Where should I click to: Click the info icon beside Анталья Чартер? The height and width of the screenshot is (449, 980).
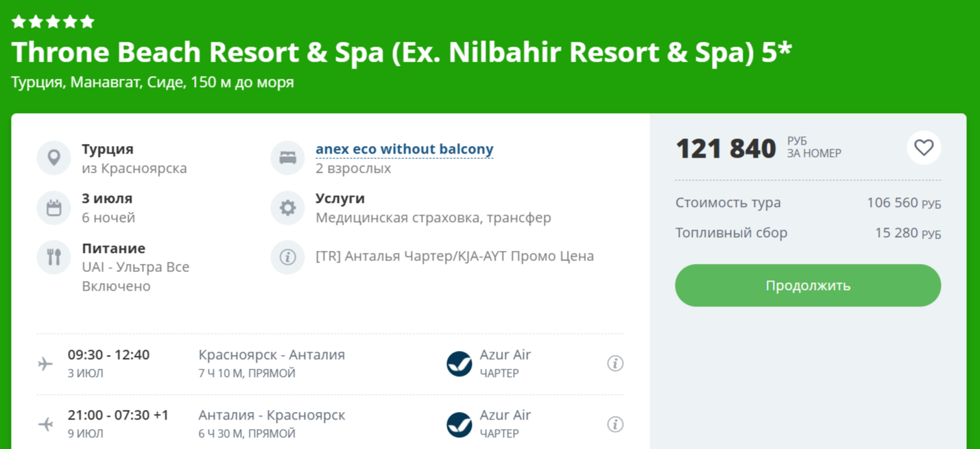coord(287,257)
